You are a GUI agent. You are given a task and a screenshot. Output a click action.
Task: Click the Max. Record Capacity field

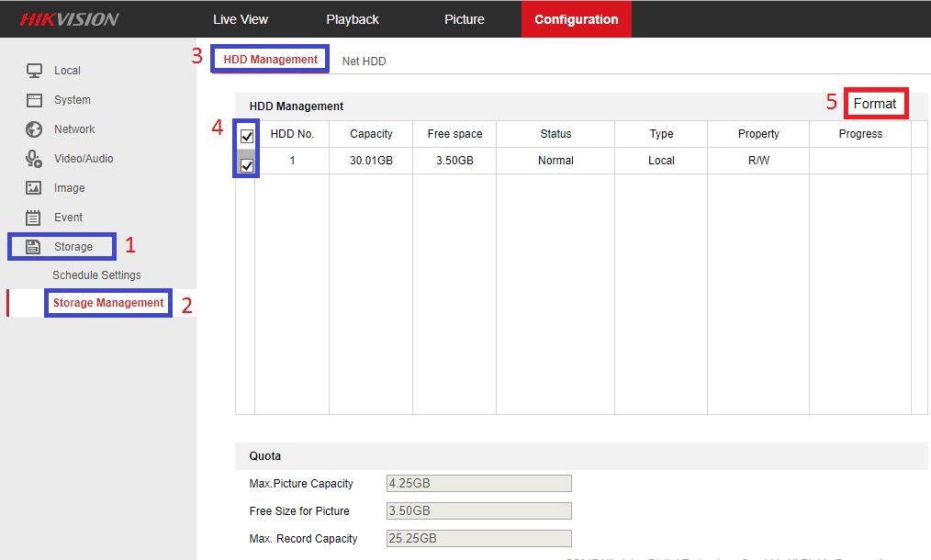478,538
